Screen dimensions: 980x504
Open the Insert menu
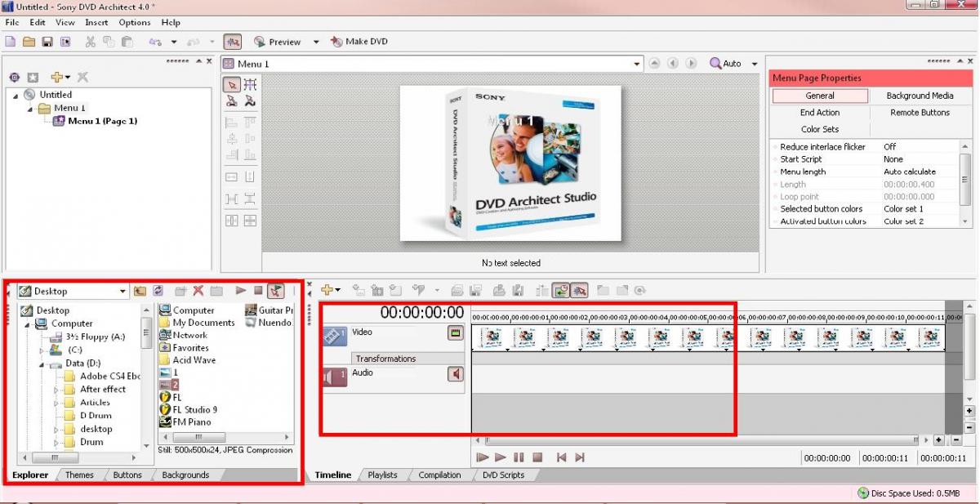point(96,23)
